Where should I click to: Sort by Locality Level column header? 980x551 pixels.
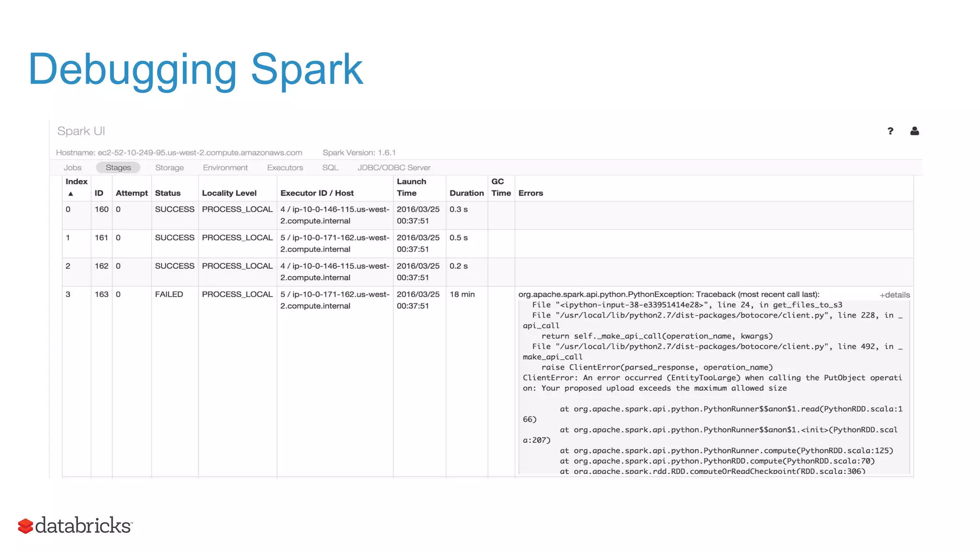click(229, 193)
